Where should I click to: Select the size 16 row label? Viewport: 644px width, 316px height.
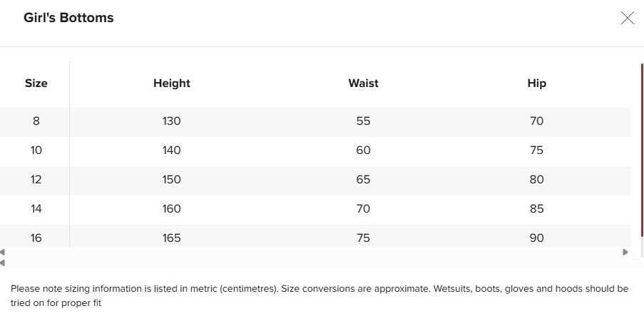36,238
